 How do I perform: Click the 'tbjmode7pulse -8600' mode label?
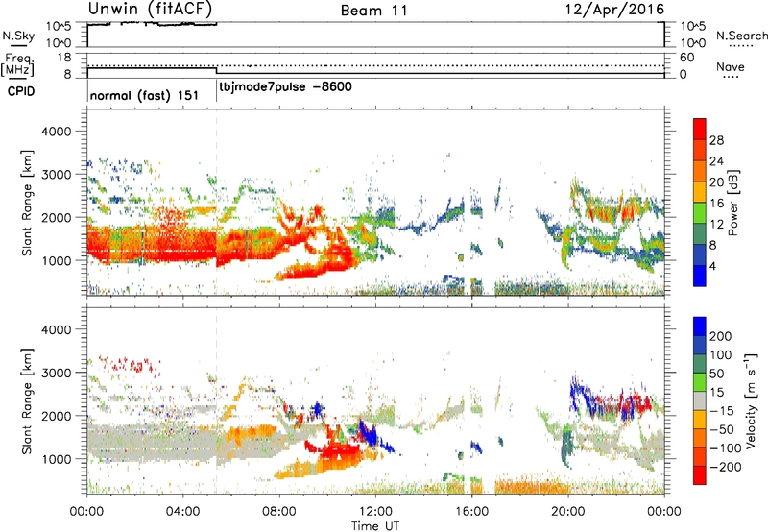click(285, 87)
